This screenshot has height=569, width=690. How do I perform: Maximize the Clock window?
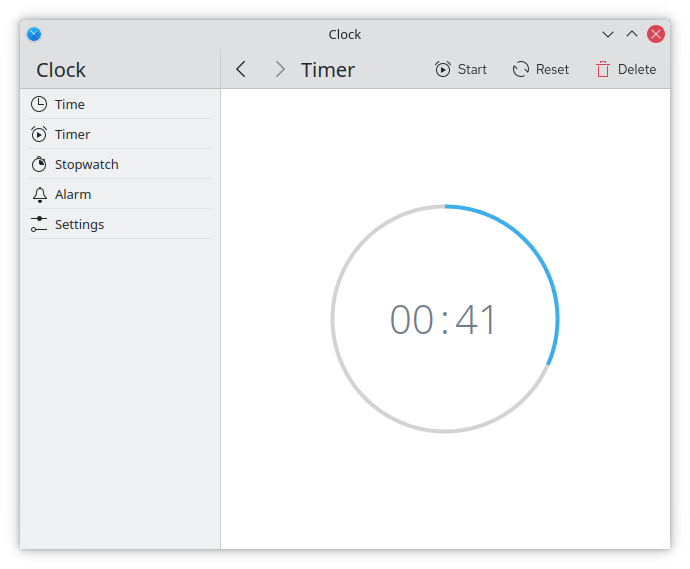point(631,34)
